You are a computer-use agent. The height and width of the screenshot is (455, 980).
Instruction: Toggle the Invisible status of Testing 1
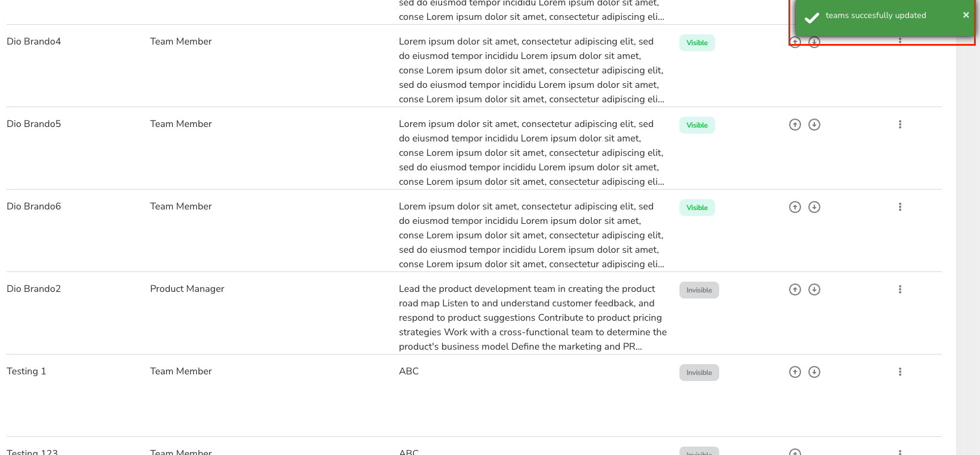(699, 373)
